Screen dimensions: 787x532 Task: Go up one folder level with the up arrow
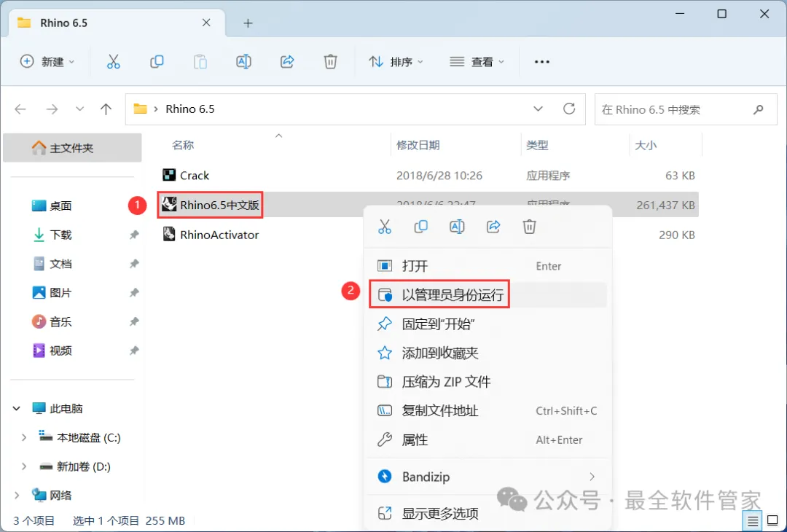(x=106, y=109)
